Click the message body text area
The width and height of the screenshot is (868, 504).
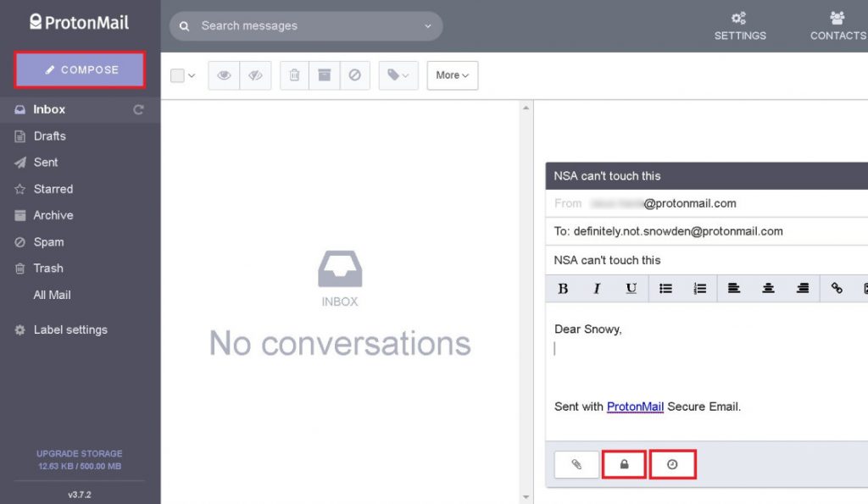[x=707, y=371]
